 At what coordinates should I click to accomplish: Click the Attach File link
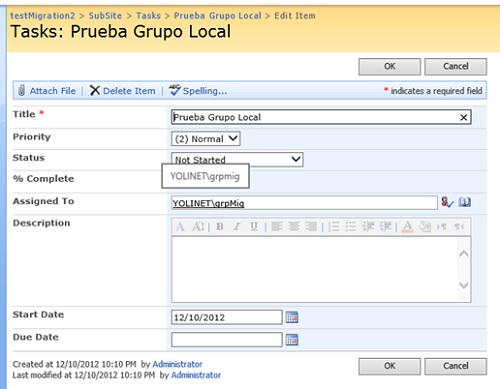[x=53, y=91]
